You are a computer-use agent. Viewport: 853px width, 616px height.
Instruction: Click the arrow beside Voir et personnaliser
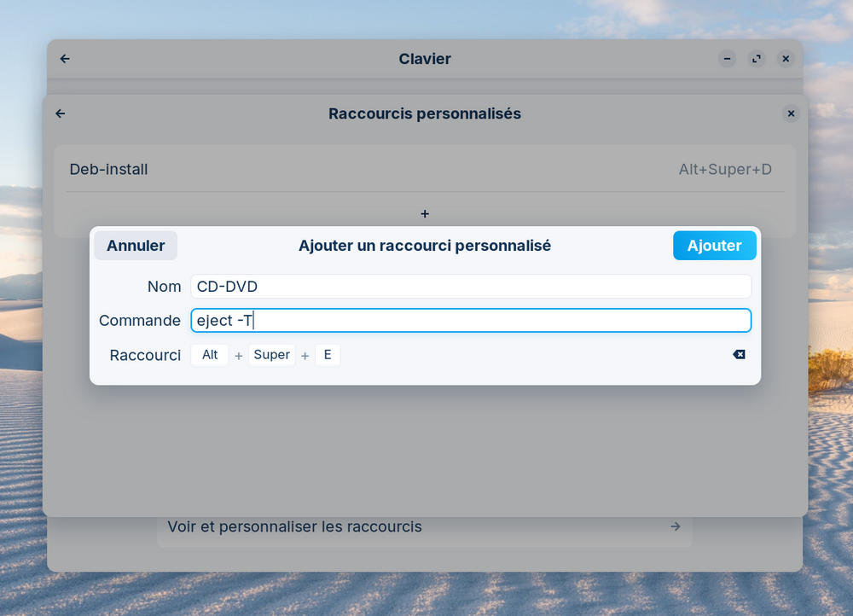tap(675, 527)
